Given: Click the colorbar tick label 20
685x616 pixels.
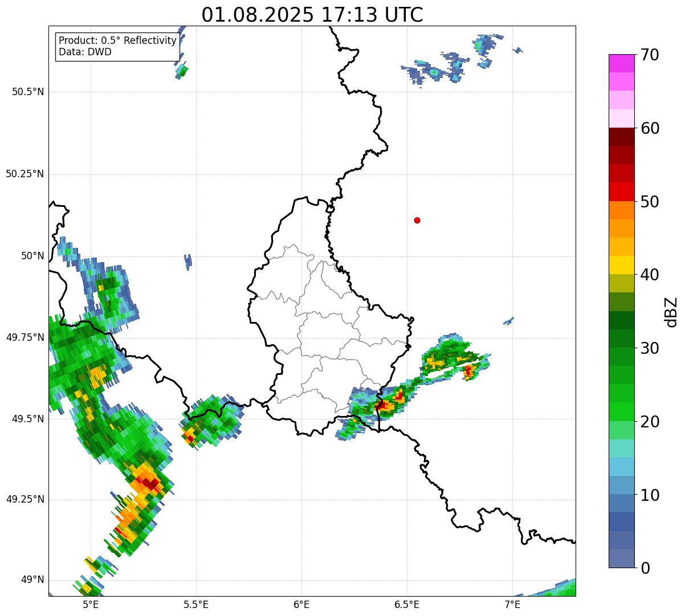Looking at the screenshot, I should pyautogui.click(x=650, y=422).
